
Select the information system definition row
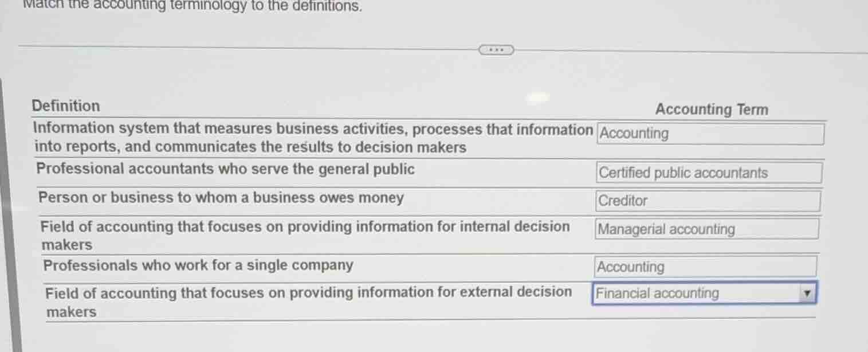[312, 138]
